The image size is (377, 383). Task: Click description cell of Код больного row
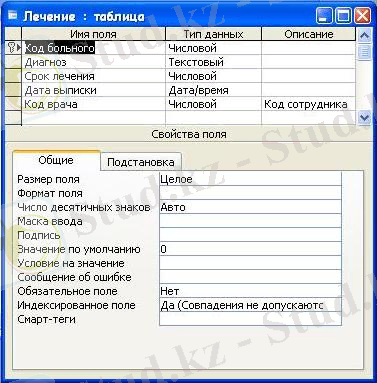click(309, 48)
